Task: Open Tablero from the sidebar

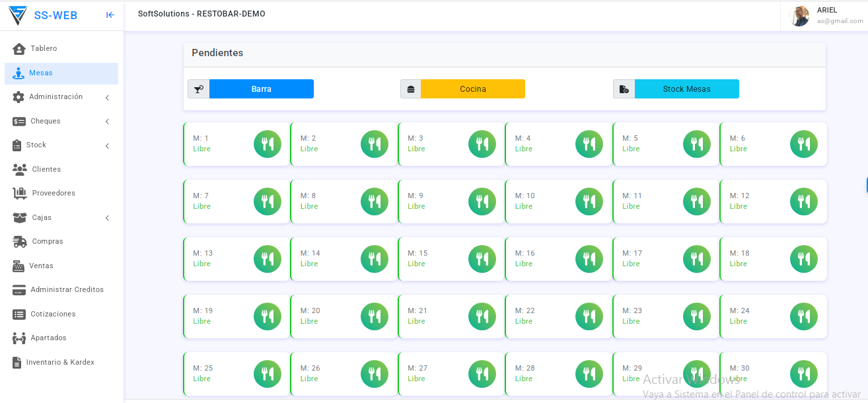Action: coord(43,49)
